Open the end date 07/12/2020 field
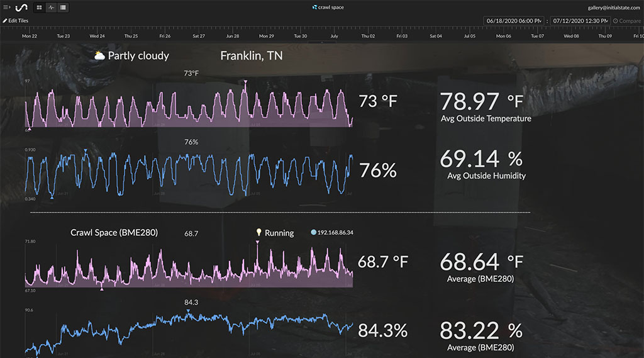The height and width of the screenshot is (358, 644). pyautogui.click(x=580, y=21)
